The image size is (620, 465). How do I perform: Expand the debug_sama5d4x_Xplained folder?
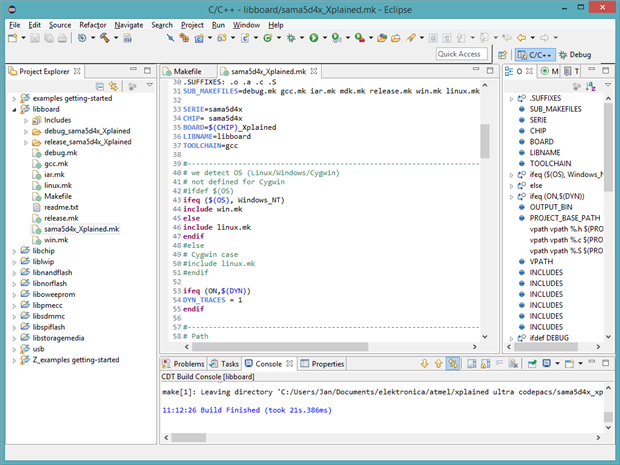[25, 131]
